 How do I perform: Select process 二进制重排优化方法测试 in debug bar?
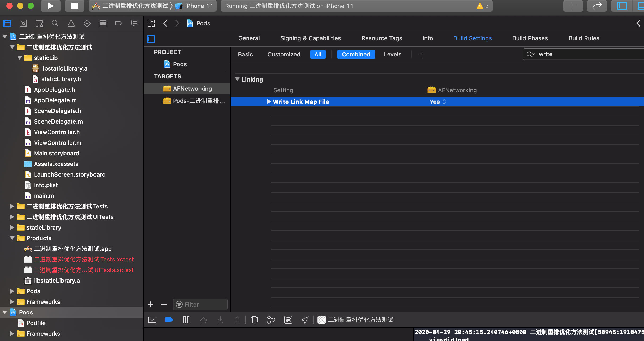(356, 320)
